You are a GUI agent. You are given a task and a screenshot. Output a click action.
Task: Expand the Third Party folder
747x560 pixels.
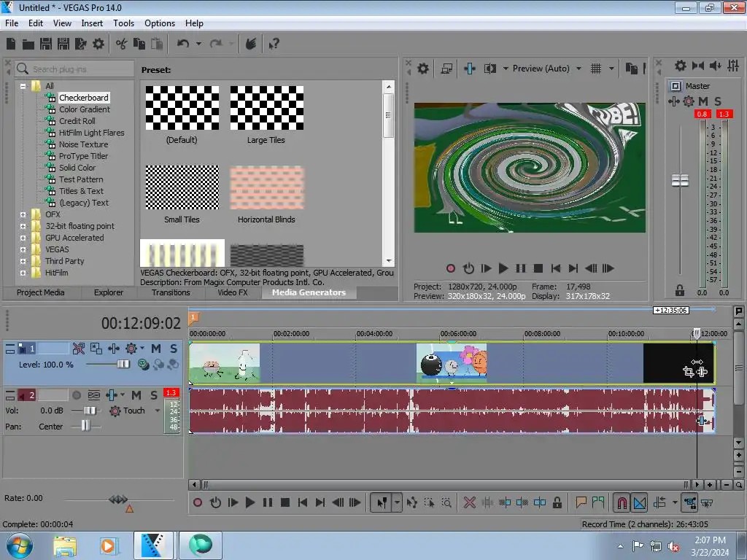coord(23,262)
